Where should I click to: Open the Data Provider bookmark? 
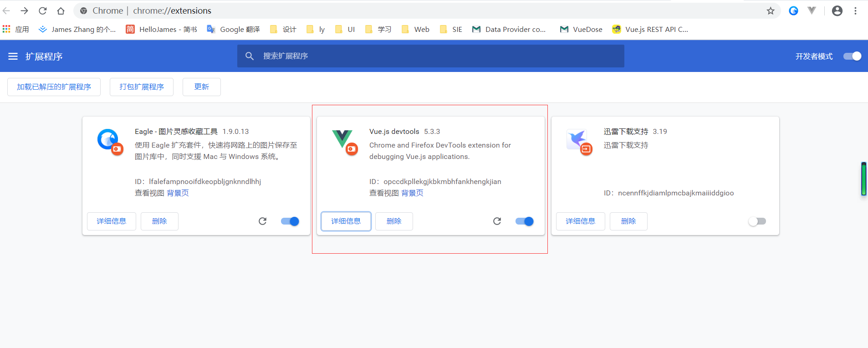pos(509,29)
